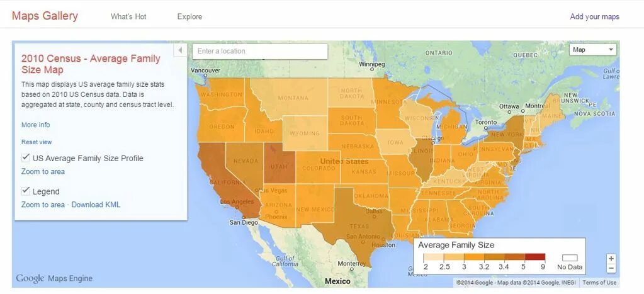Open Terms of Use link
644x294 pixels.
599,283
